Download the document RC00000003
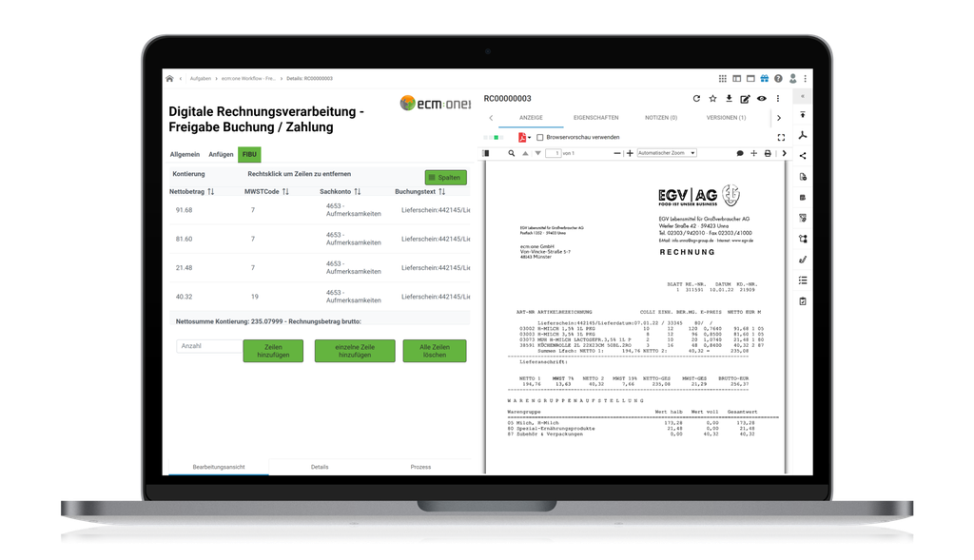The width and height of the screenshot is (974, 560). coord(729,99)
